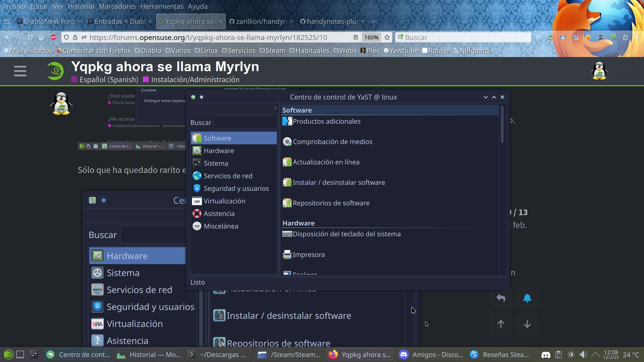Click the Instalación/Administración category link
This screenshot has height=362, width=644.
point(195,80)
